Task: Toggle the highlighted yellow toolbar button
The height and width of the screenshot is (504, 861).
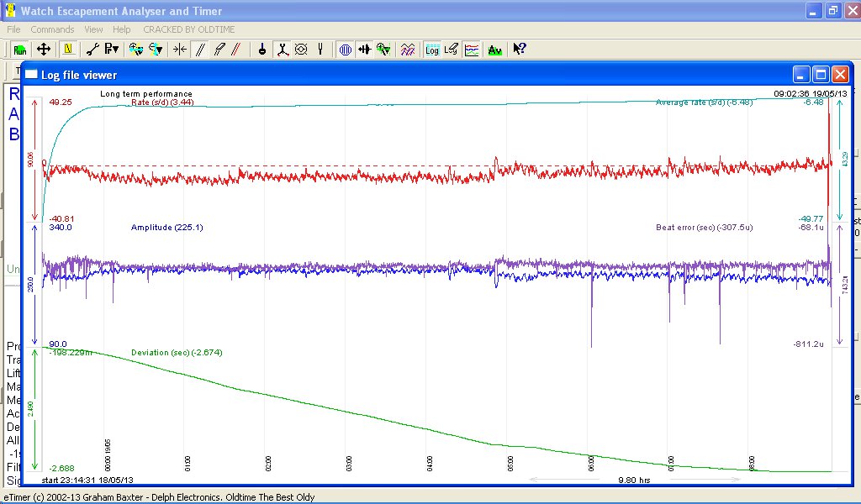Action: pyautogui.click(x=67, y=50)
